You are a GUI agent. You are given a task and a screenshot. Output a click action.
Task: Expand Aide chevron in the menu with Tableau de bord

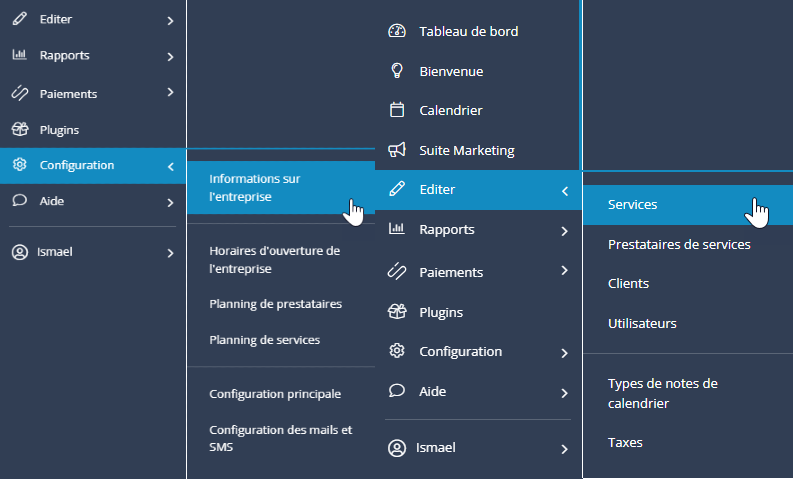click(564, 393)
